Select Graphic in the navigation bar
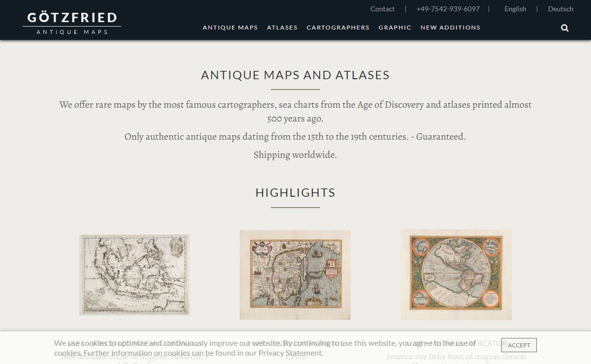Screen dimensions: 591x364 (394, 28)
